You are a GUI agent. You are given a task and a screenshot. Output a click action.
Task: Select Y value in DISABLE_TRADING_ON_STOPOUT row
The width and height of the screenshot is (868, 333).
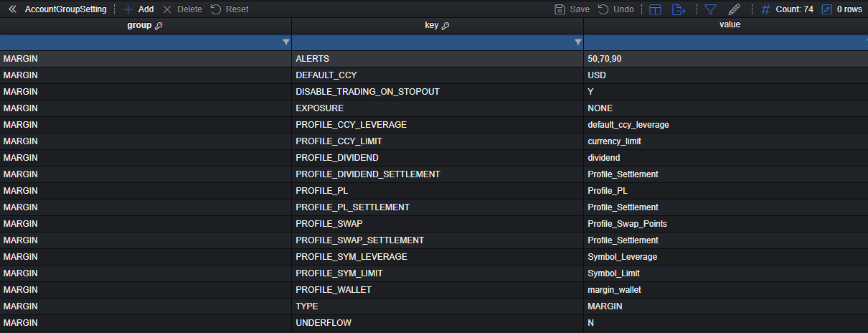(x=726, y=92)
